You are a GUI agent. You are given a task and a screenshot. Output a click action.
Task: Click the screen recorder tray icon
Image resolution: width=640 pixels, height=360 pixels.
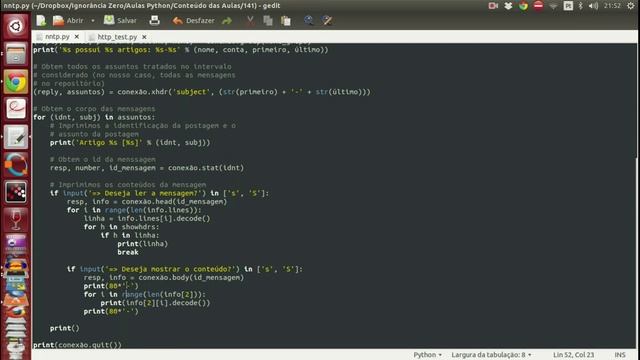click(493, 6)
